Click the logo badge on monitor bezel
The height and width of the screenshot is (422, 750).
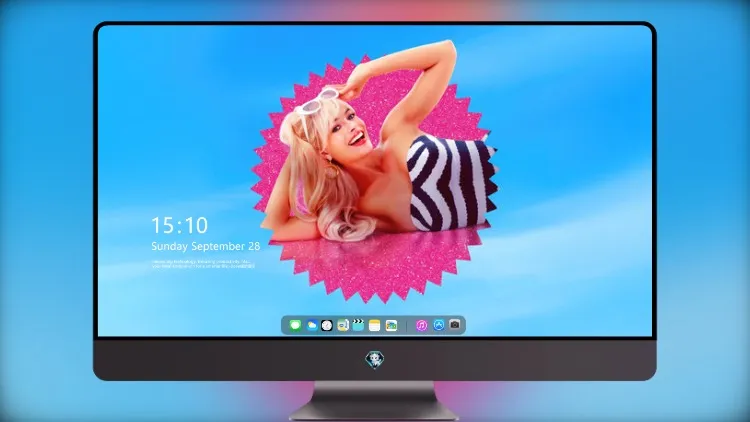pos(375,359)
